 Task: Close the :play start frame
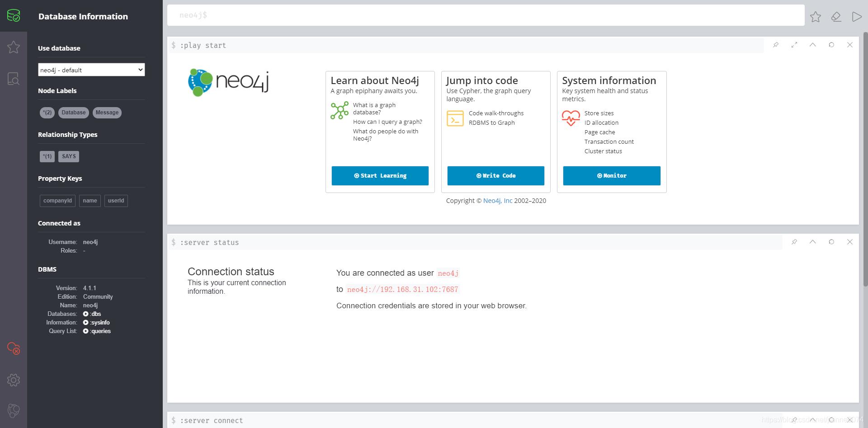[850, 45]
